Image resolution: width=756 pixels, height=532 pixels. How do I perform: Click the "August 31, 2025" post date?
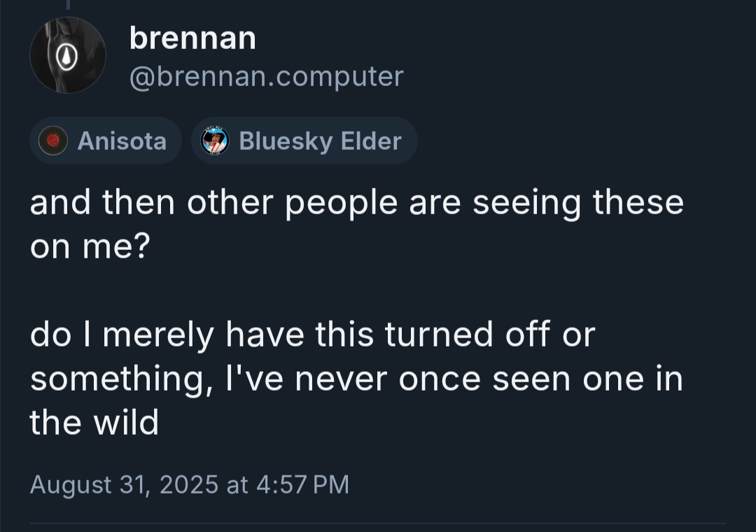(124, 484)
